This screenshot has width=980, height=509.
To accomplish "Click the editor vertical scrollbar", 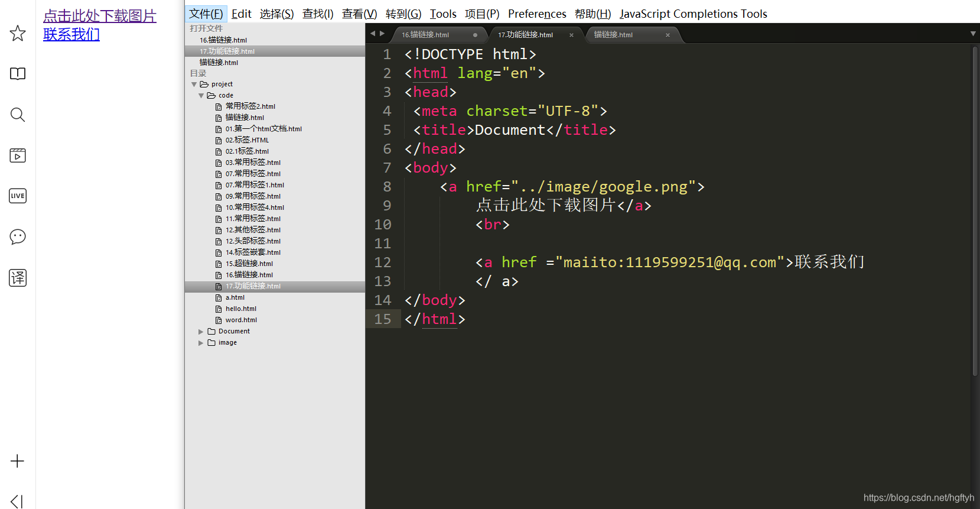I will click(x=975, y=212).
